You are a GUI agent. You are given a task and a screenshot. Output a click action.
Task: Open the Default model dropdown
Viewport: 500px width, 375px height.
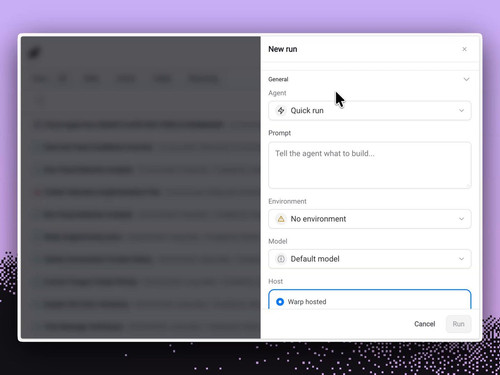[370, 259]
